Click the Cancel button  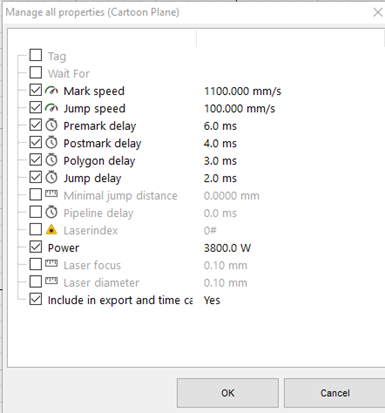coord(335,393)
